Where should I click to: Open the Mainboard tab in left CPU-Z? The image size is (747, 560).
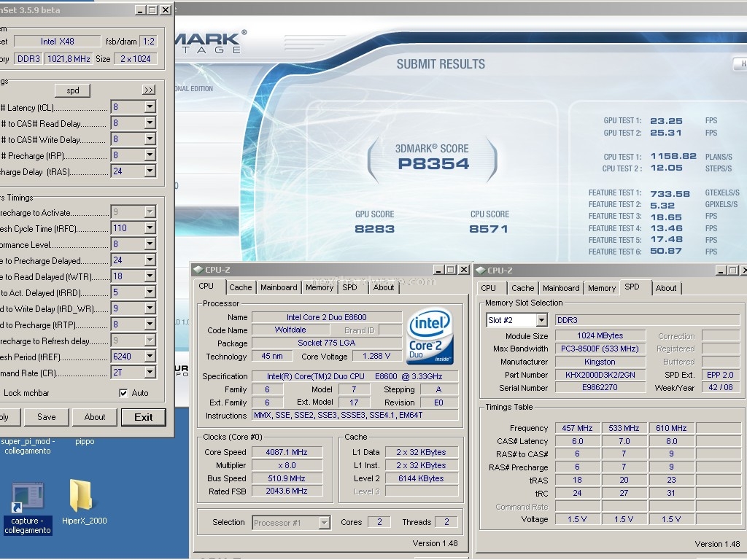coord(279,287)
